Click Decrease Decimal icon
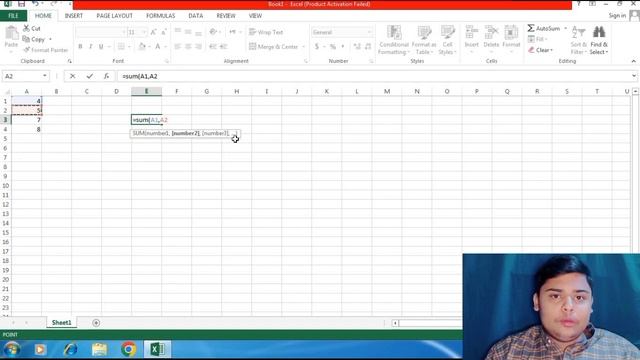The height and width of the screenshot is (360, 640). pos(368,47)
